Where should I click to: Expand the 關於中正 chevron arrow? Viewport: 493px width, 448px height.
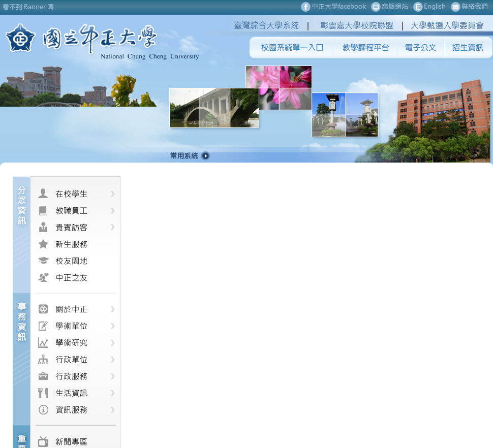(112, 309)
